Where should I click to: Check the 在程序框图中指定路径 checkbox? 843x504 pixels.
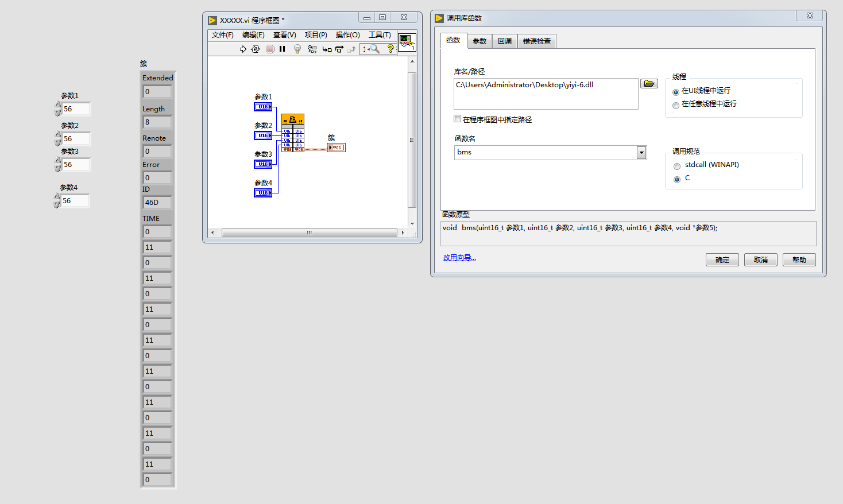click(457, 119)
